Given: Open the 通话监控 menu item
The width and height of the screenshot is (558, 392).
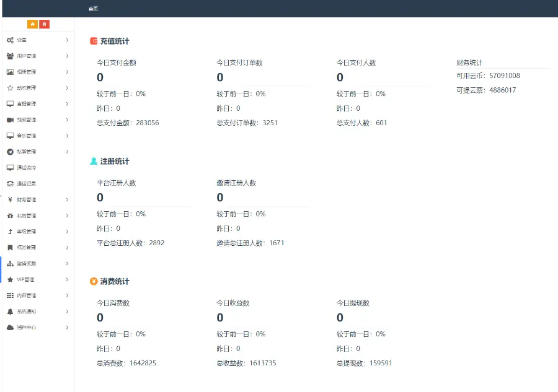Looking at the screenshot, I should pos(26,168).
